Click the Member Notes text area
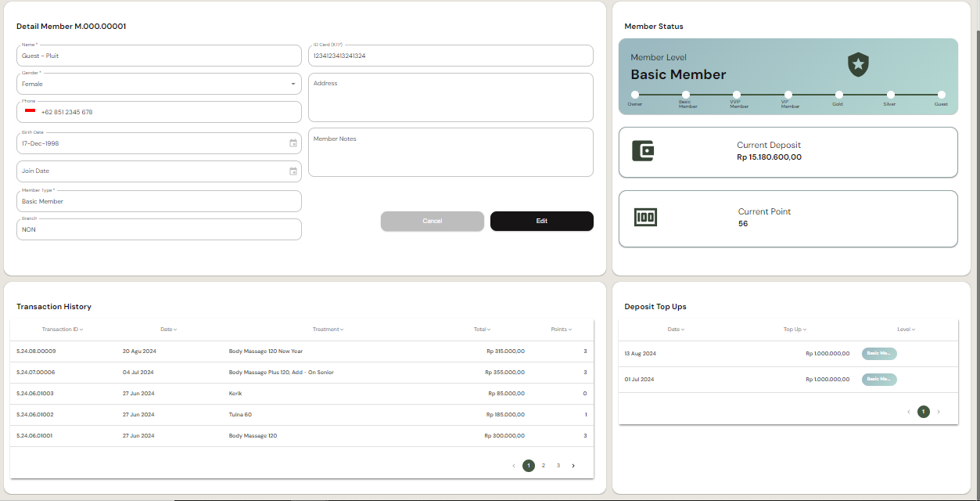This screenshot has width=980, height=501. (x=451, y=153)
